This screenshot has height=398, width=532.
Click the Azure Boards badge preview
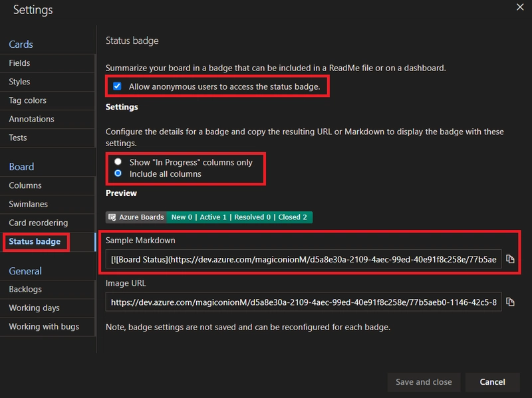coord(209,217)
